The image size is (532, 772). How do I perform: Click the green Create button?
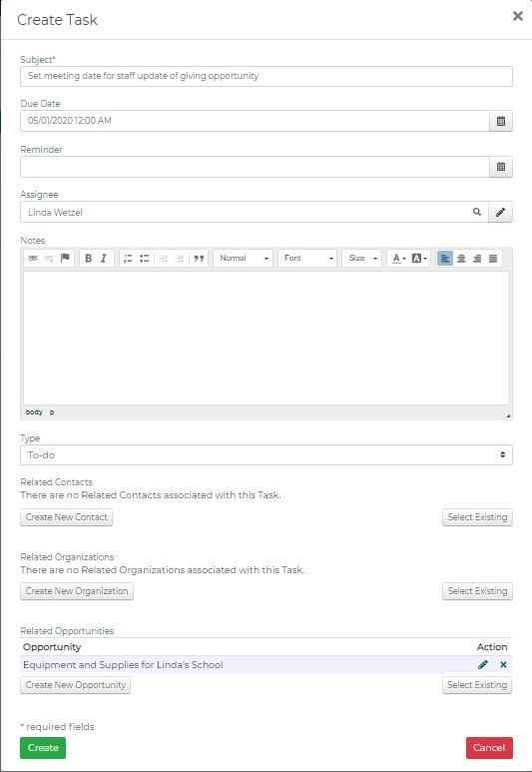pyautogui.click(x=43, y=747)
